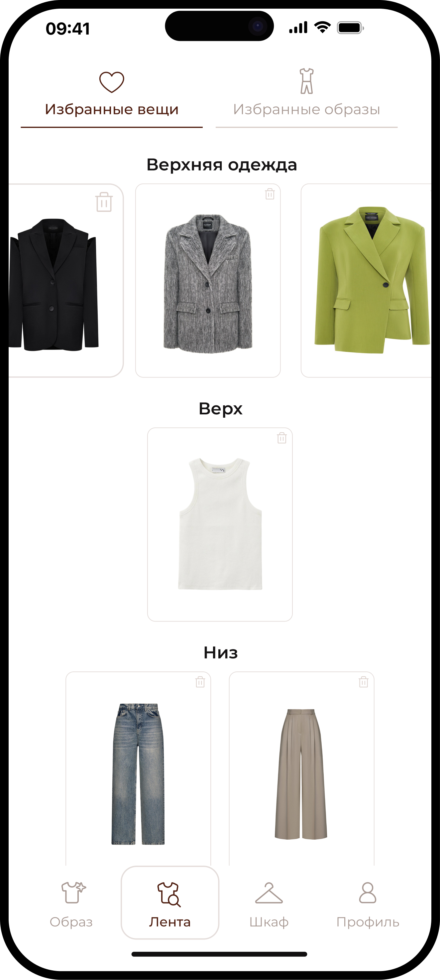Open the Лента navigation item
Screen dimensions: 440x980
[x=170, y=903]
